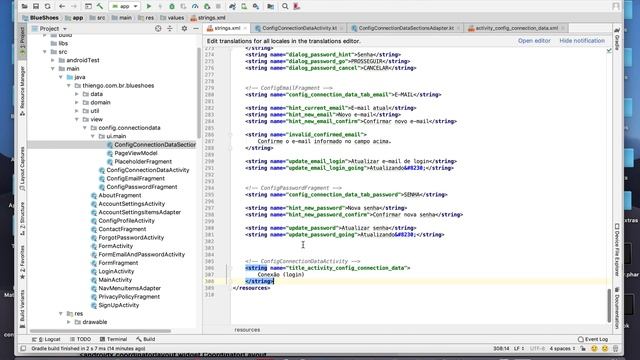Switch to ConfigConnectionDataActivity.kt tab
640x360 pixels.
(x=299, y=28)
